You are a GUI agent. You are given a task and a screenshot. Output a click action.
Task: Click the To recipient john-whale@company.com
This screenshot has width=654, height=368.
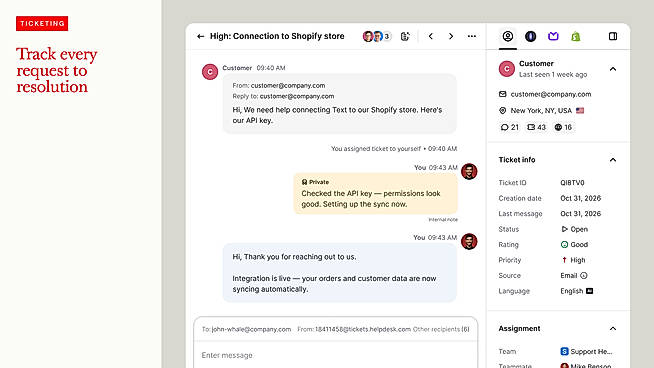(x=251, y=329)
